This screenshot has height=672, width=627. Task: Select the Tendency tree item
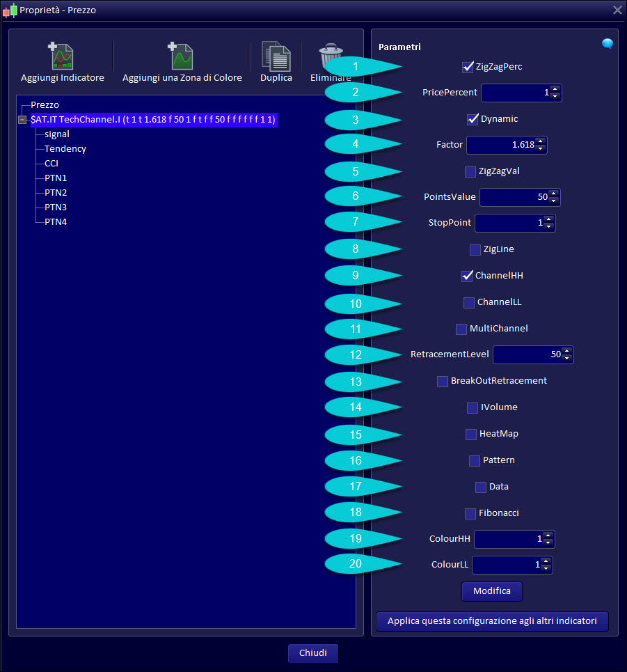click(x=65, y=149)
